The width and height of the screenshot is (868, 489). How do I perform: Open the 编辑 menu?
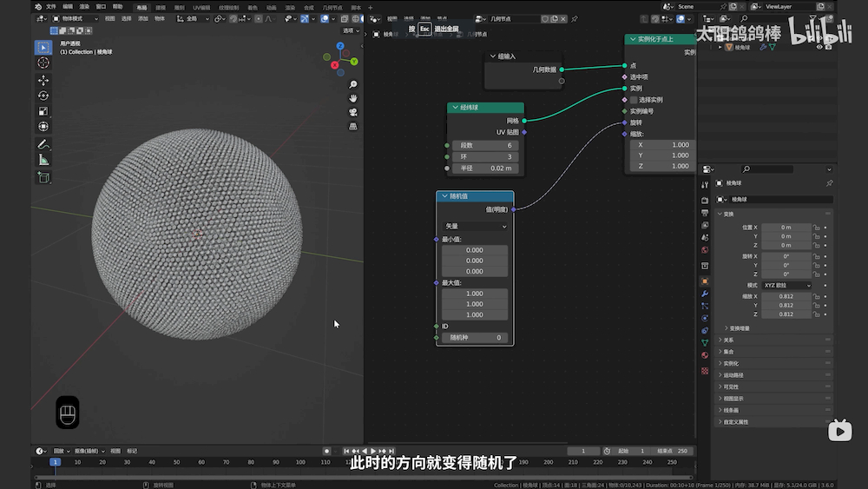(68, 7)
